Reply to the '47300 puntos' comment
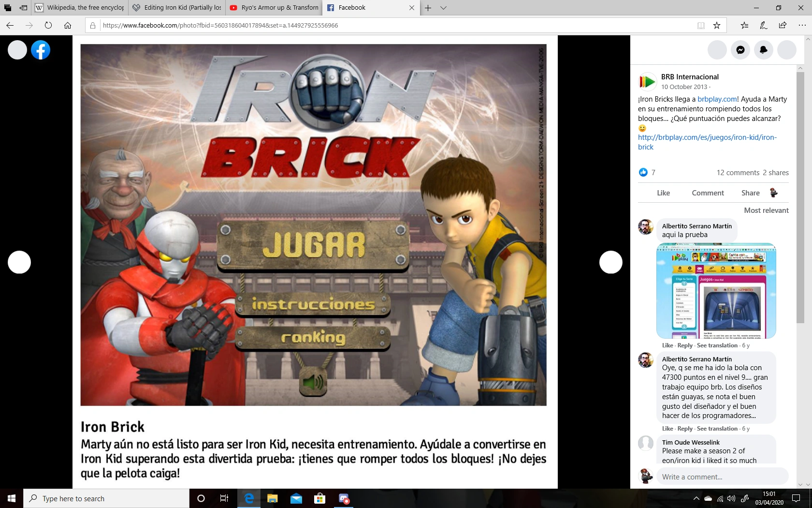Image resolution: width=812 pixels, height=508 pixels. (685, 429)
